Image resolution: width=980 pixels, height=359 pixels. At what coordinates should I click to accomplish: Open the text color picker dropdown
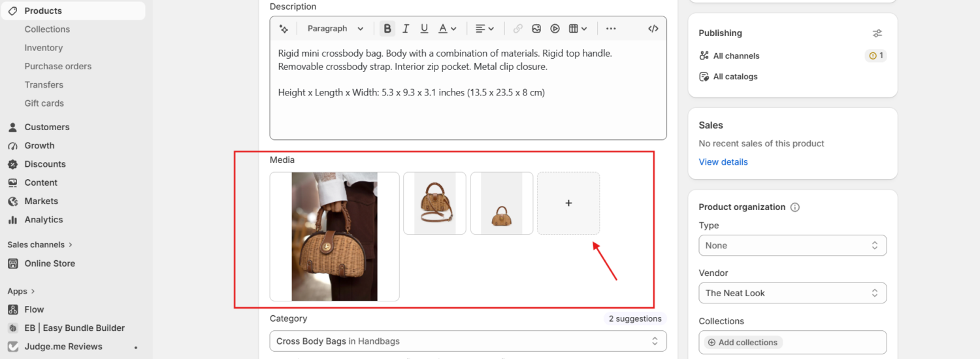(447, 29)
